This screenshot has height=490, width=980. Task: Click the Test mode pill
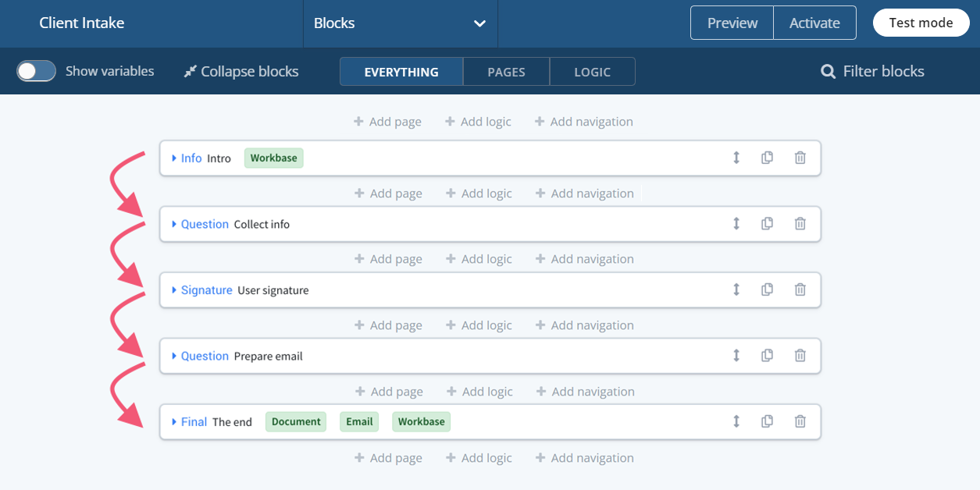[x=921, y=23]
